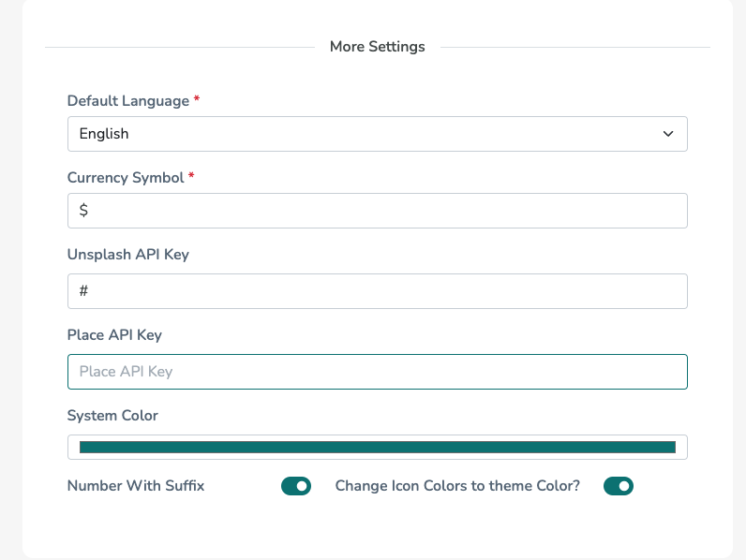Click the Currency Symbol input field
The height and width of the screenshot is (560, 746).
(x=378, y=211)
